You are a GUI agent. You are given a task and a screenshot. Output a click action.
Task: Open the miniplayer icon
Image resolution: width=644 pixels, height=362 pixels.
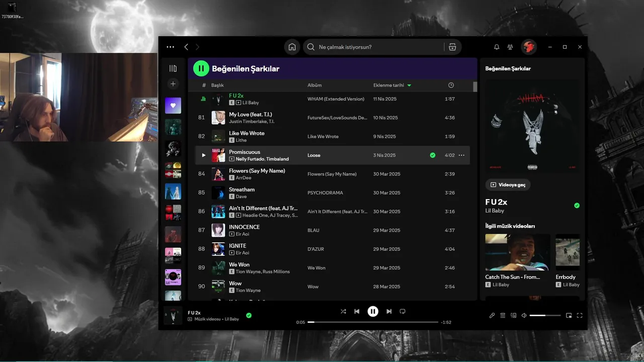point(569,315)
